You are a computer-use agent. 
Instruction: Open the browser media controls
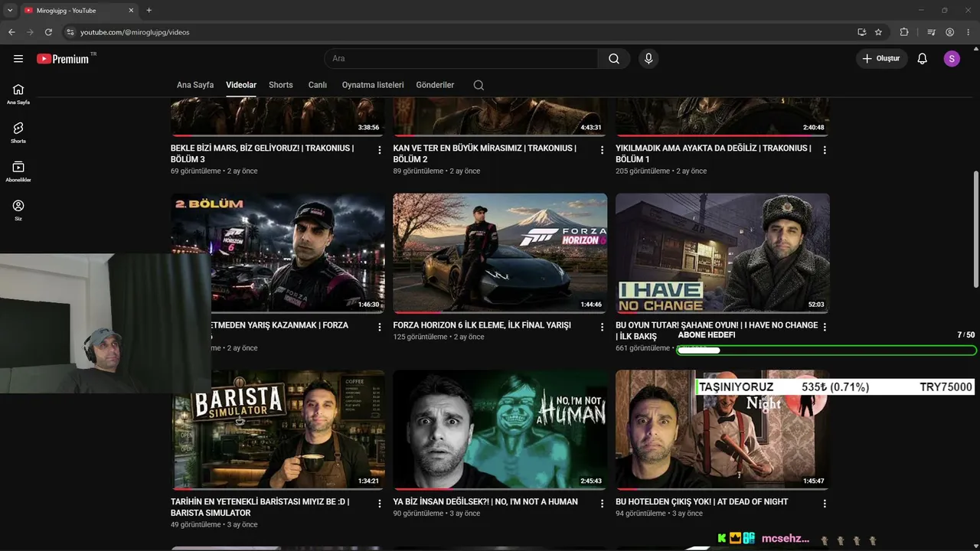(931, 32)
